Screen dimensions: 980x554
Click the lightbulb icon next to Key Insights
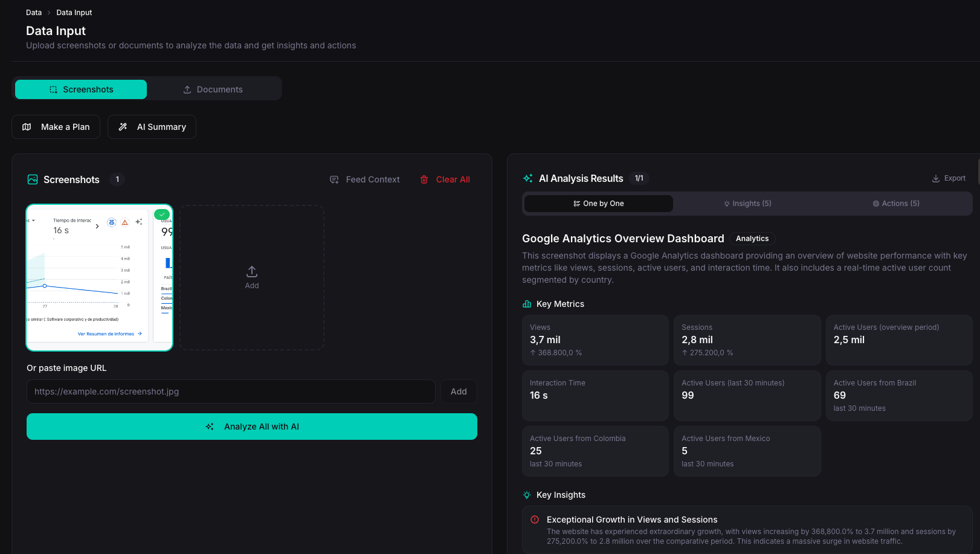[526, 495]
